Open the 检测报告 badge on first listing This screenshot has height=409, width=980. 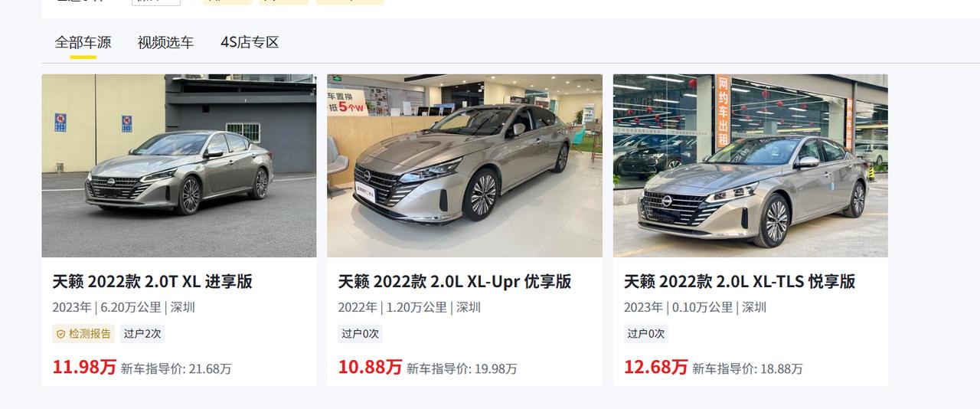point(83,334)
